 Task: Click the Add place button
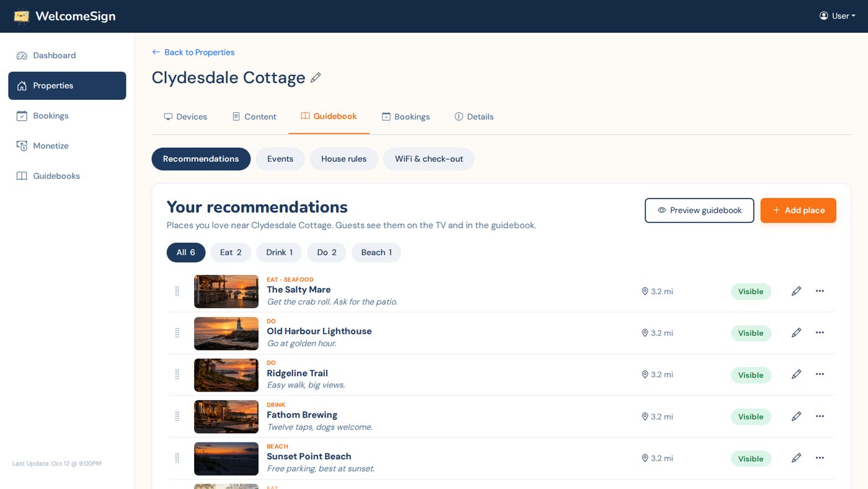[x=799, y=210]
